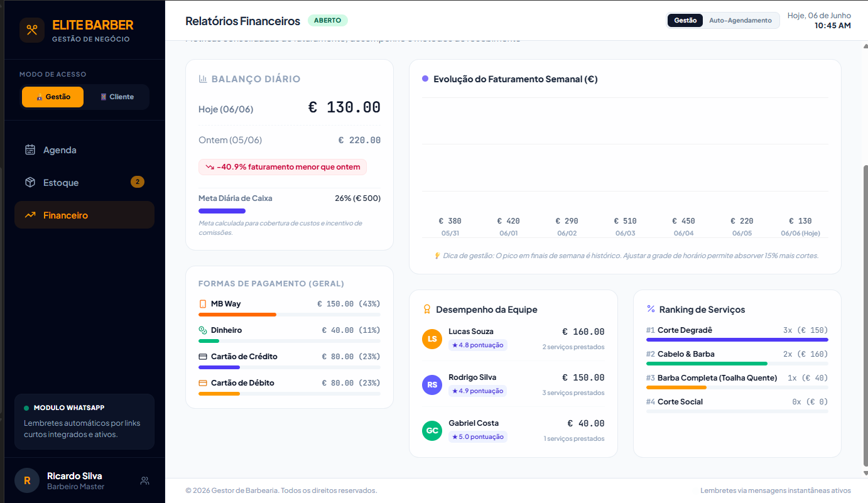Click the MB Way phone icon

tap(202, 304)
